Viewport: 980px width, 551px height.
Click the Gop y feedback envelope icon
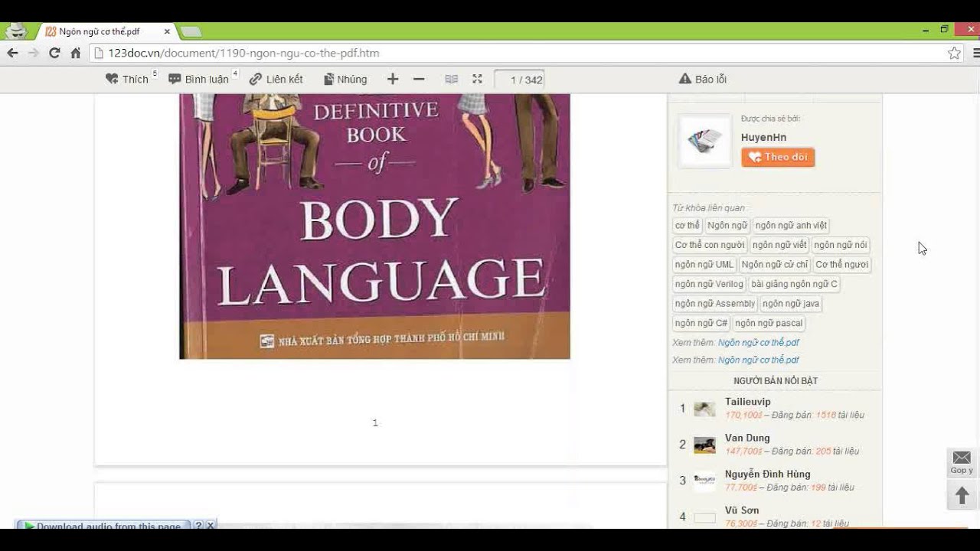click(962, 462)
